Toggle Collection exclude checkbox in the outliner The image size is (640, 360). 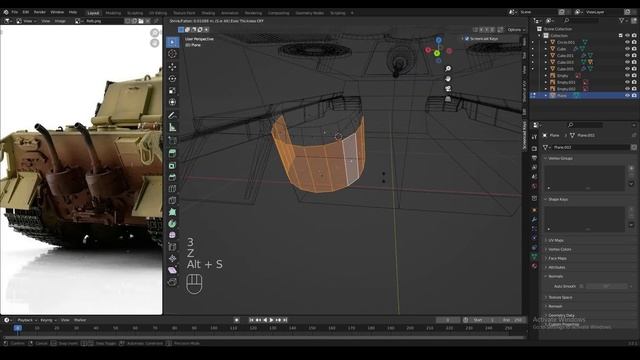621,36
